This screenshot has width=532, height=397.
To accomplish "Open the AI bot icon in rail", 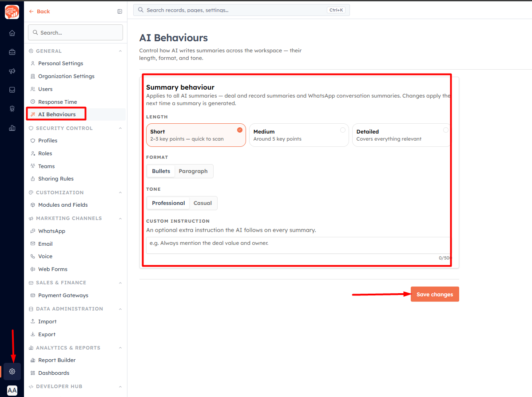I will [x=12, y=109].
